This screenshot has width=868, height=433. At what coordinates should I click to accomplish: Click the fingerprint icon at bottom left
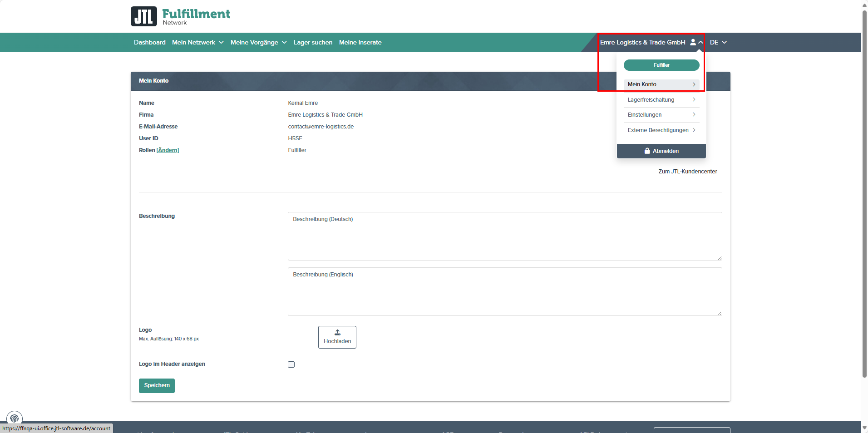(x=15, y=418)
